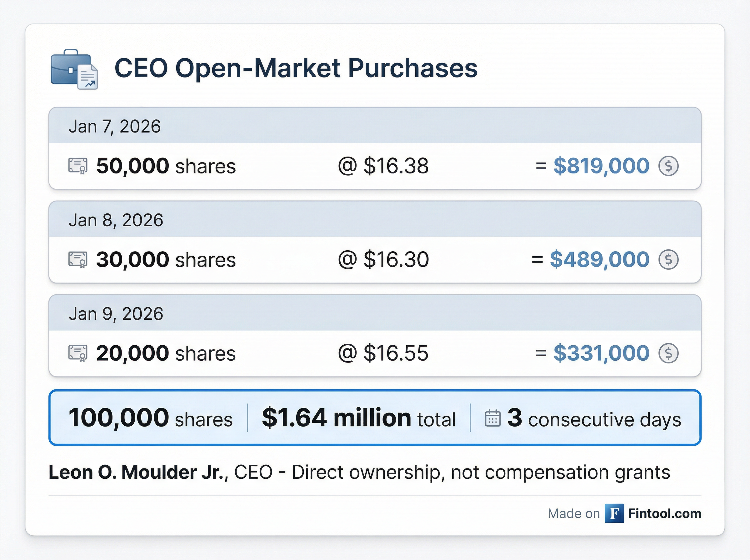Screen dimensions: 750x560
Task: Click the $1.64 million total summary
Action: 358,418
